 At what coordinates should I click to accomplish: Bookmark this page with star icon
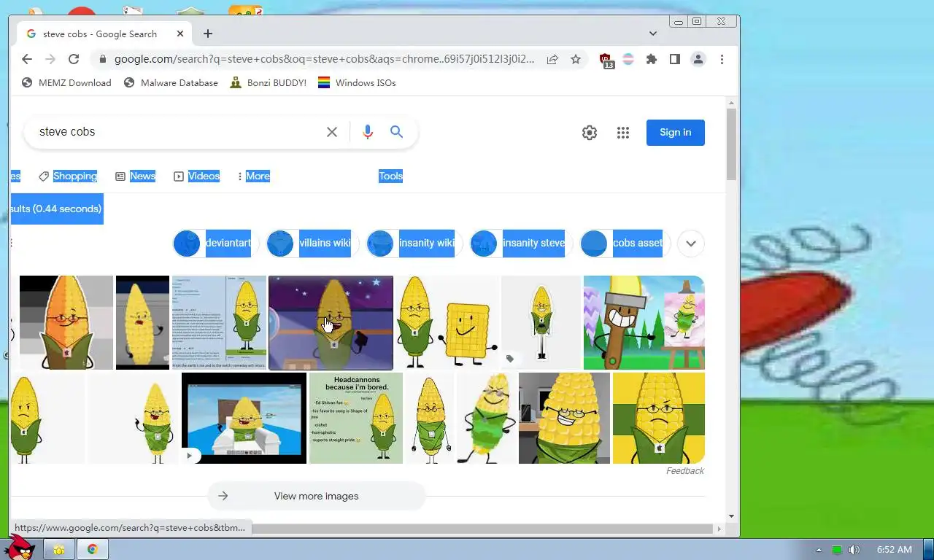click(576, 59)
